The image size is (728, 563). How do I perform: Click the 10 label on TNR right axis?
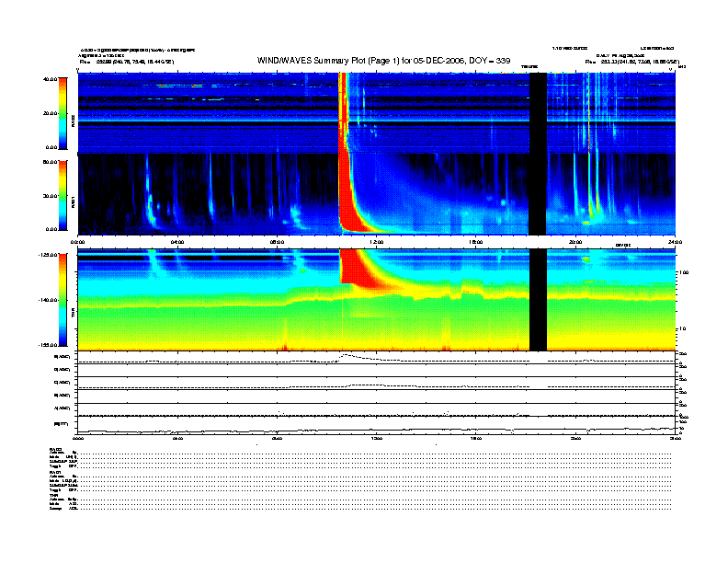[x=682, y=329]
